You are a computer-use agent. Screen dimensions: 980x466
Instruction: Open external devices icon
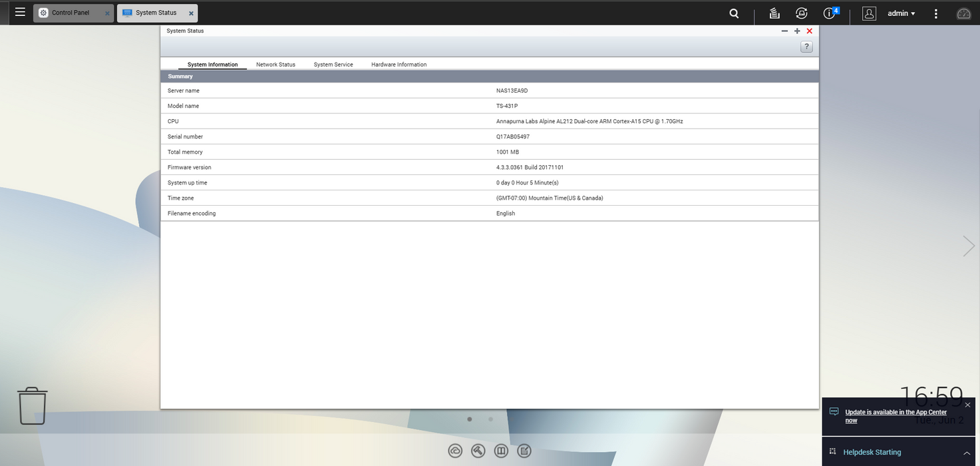coord(802,13)
